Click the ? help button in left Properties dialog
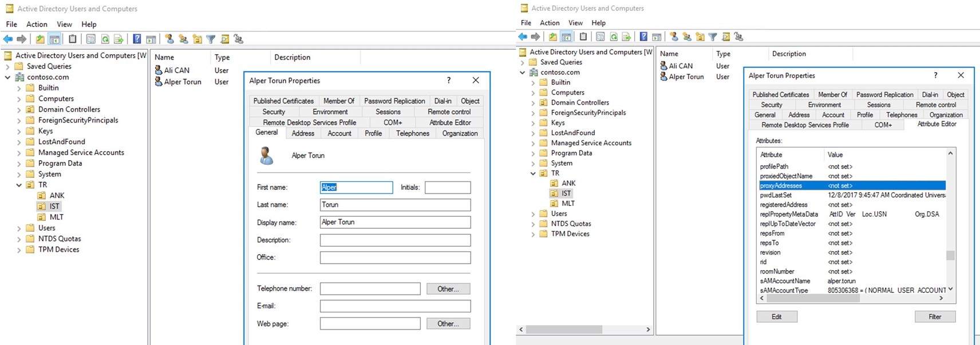Viewport: 980px width, 345px height. click(449, 80)
